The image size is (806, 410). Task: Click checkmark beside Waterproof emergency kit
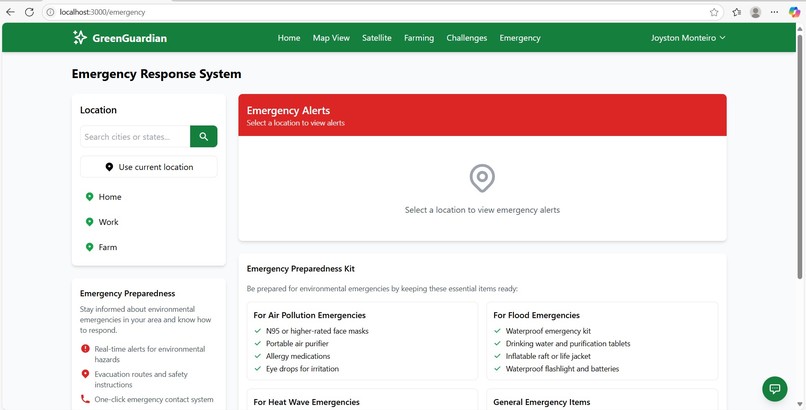pos(498,331)
